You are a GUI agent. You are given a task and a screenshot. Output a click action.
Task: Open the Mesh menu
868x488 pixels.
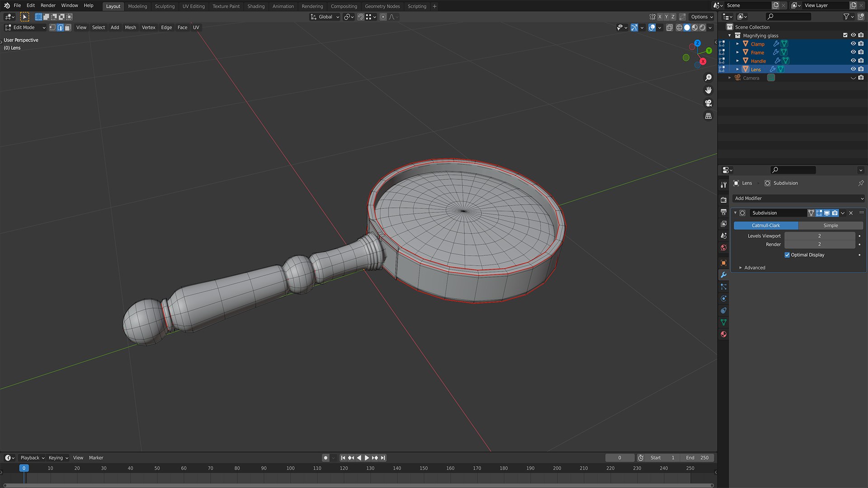coord(130,28)
